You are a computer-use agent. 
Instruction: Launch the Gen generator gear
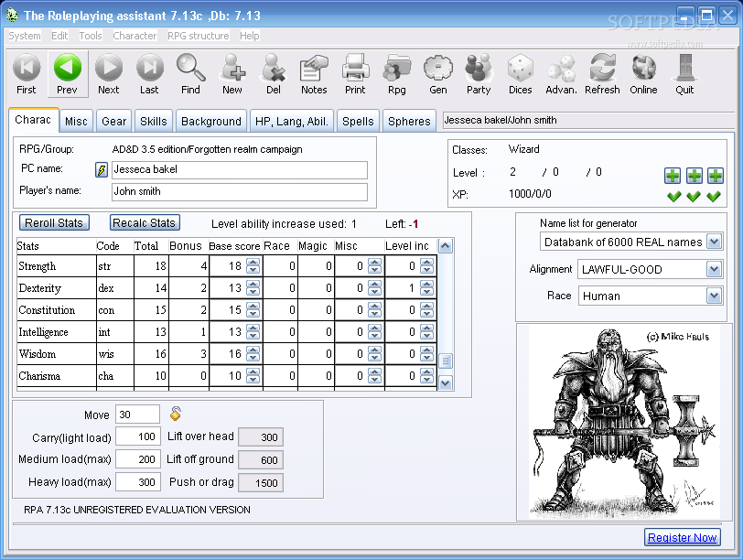coord(438,74)
